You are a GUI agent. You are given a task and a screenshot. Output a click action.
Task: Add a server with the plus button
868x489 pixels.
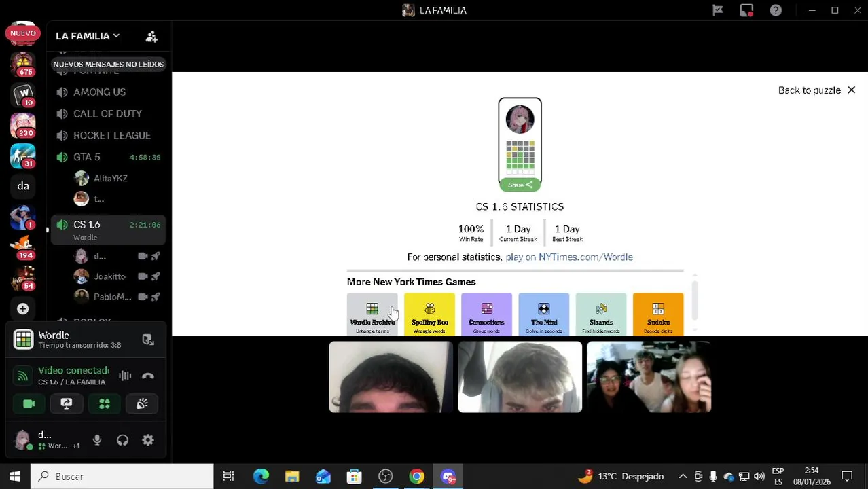[23, 309]
